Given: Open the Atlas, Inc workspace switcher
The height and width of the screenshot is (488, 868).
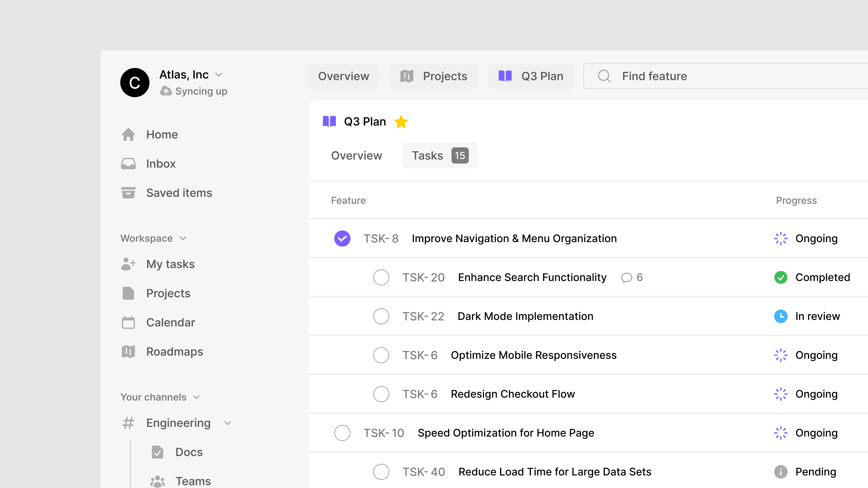Looking at the screenshot, I should 219,75.
